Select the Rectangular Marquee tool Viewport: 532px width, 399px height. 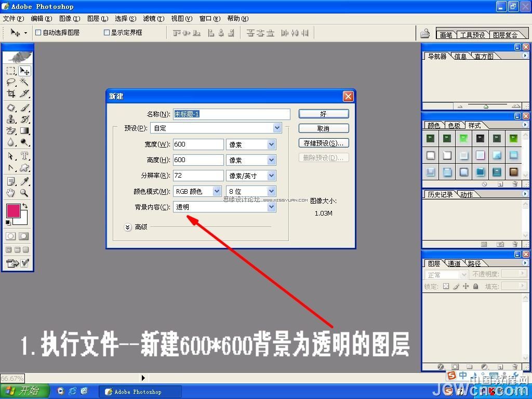click(x=11, y=71)
